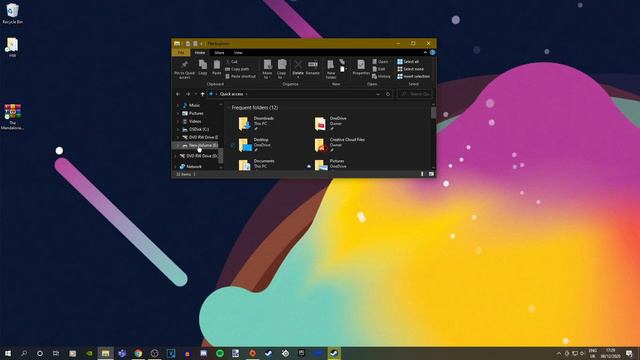
Task: Open the Copy to menu
Action: pos(282,69)
